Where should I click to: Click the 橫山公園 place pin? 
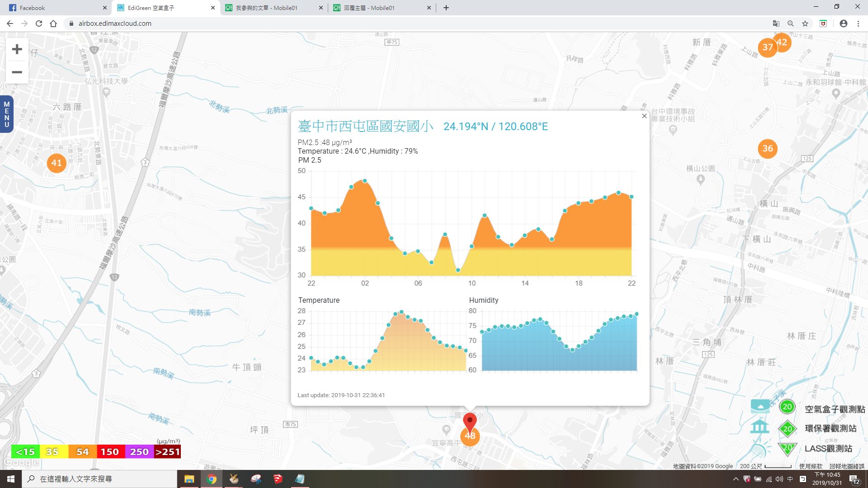[x=701, y=179]
